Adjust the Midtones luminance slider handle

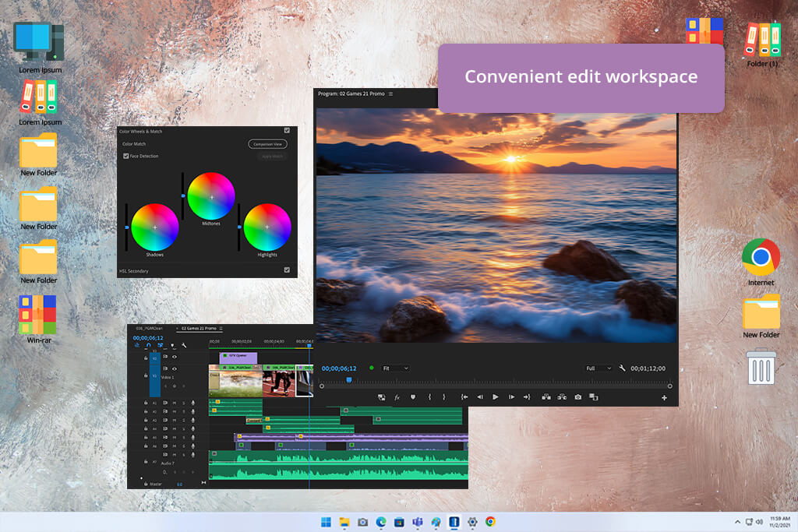(x=183, y=196)
